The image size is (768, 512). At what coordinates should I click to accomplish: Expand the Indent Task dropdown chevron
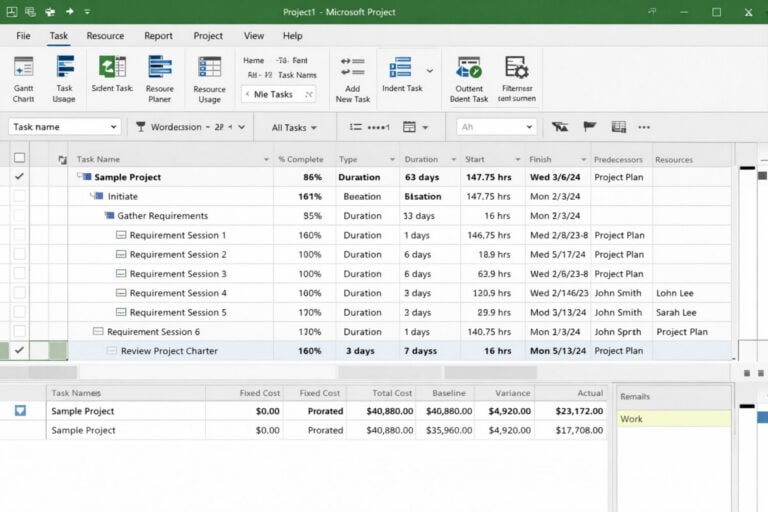pyautogui.click(x=430, y=71)
